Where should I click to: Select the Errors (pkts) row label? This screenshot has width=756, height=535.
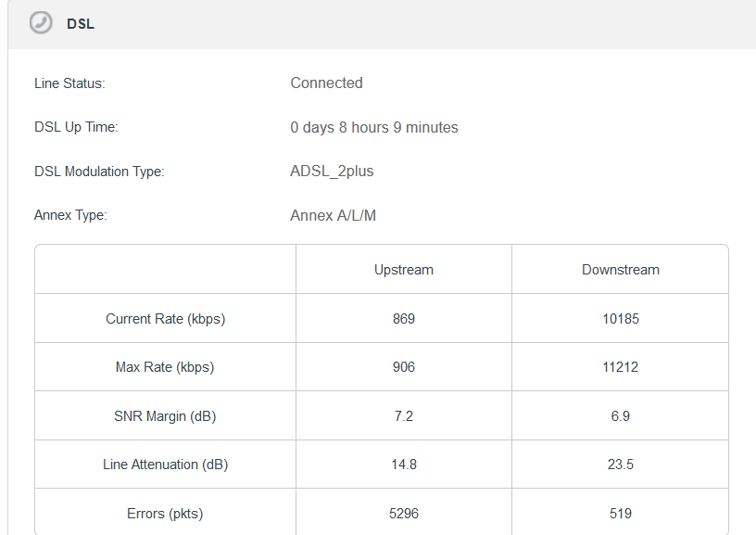pos(165,513)
